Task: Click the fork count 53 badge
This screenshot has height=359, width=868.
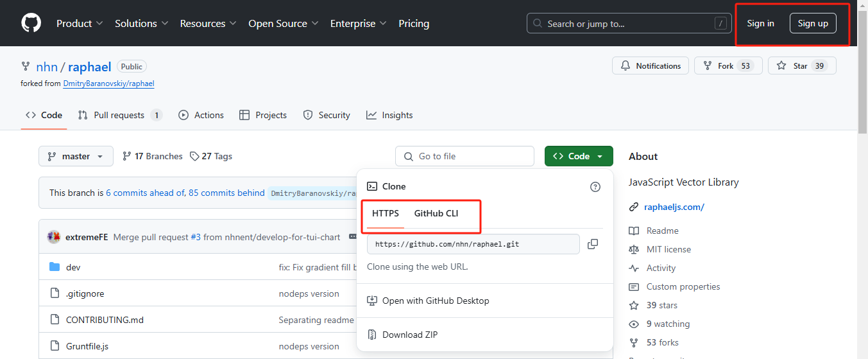Action: (x=745, y=66)
